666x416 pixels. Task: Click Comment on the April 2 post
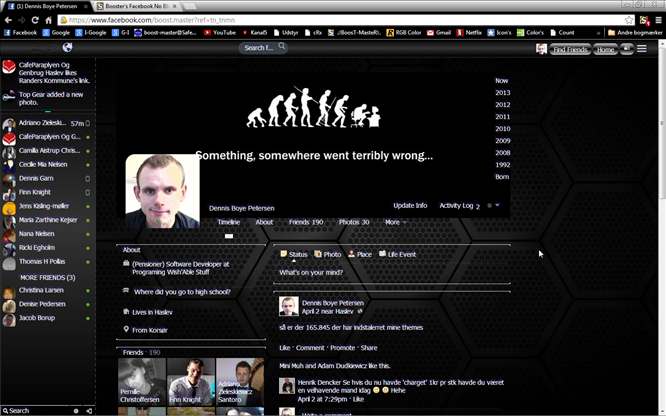pos(310,348)
